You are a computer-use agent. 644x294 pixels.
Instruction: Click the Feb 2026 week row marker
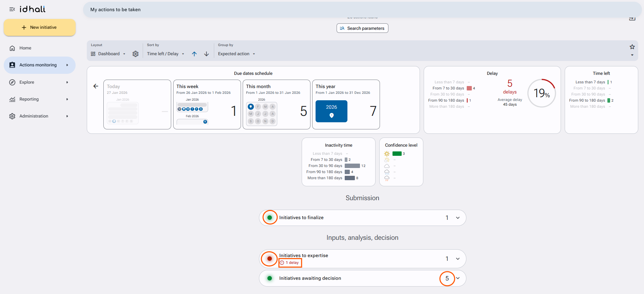coord(205,122)
